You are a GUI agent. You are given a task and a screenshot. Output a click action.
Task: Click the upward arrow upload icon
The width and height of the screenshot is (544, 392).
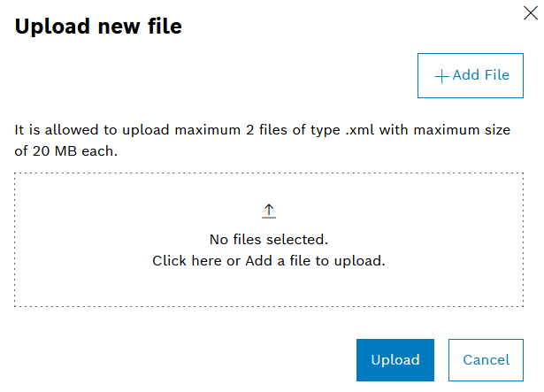click(269, 211)
